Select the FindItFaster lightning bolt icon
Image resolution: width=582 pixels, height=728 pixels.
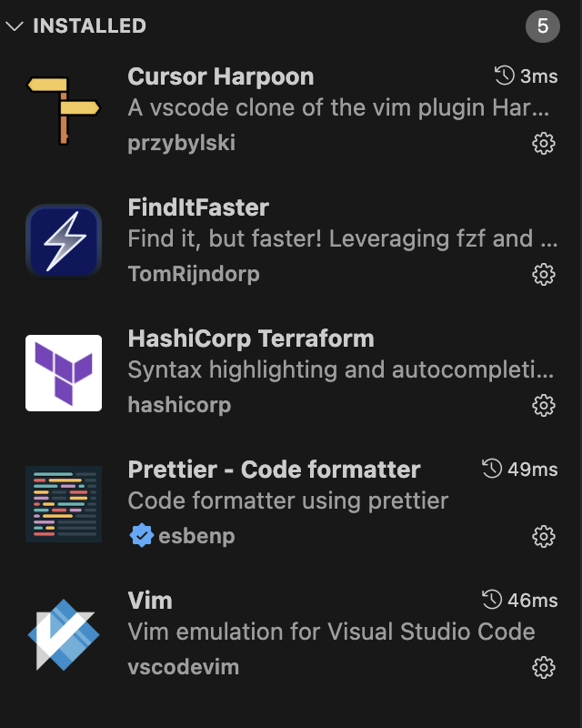click(x=64, y=242)
